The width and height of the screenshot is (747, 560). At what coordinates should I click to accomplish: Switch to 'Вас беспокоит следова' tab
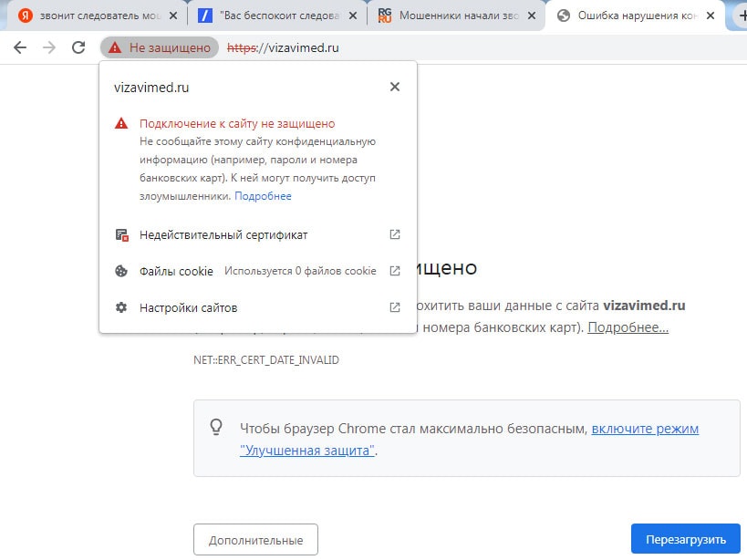[279, 16]
